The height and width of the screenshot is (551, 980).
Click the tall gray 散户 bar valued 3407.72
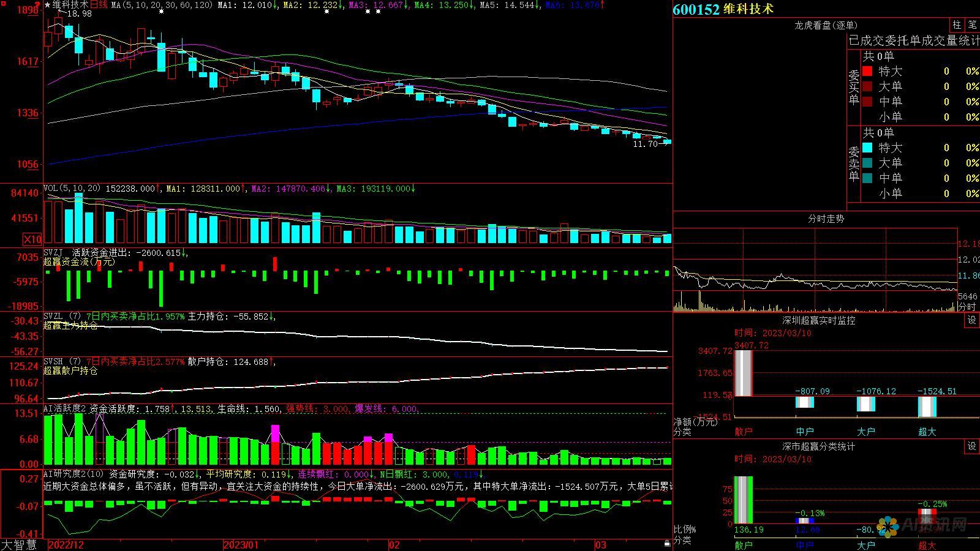pyautogui.click(x=744, y=373)
